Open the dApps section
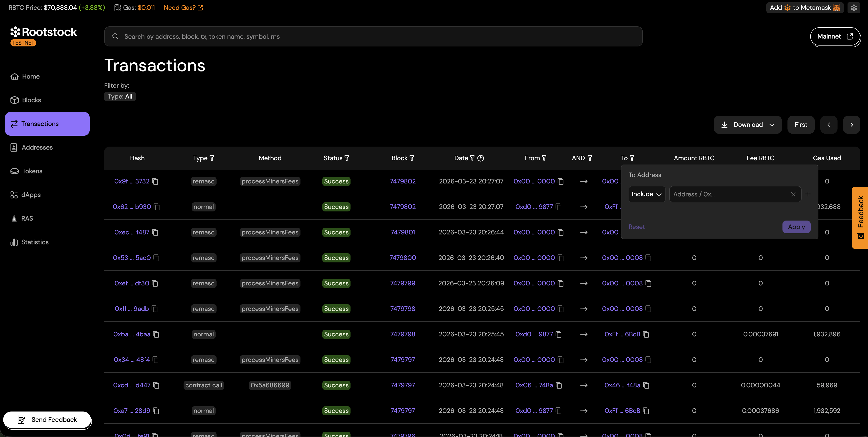 tap(31, 195)
